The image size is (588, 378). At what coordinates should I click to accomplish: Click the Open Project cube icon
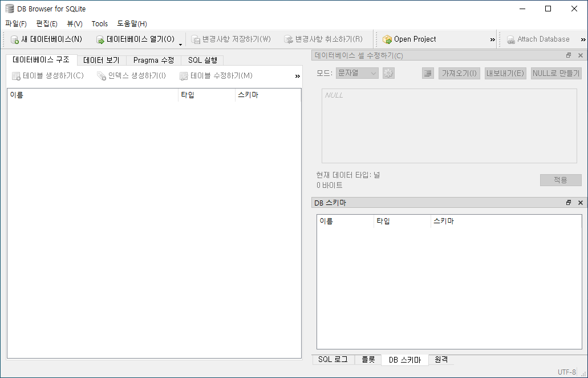point(387,39)
